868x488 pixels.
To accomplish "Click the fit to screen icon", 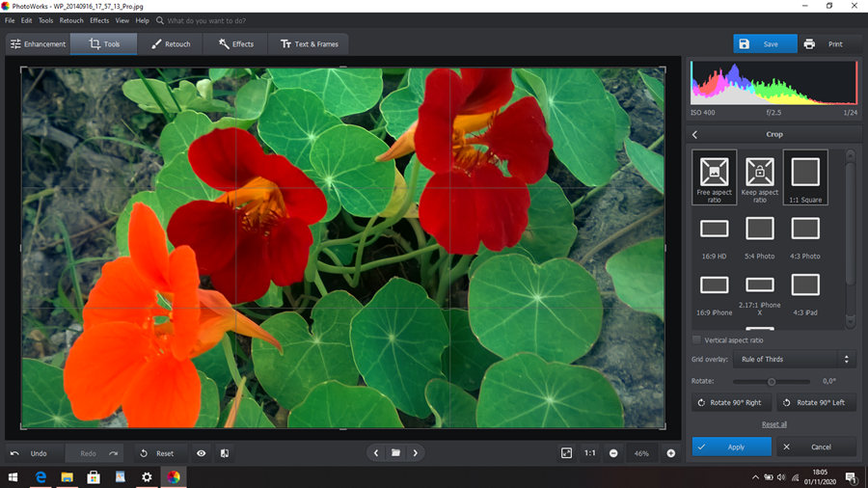I will pyautogui.click(x=566, y=453).
